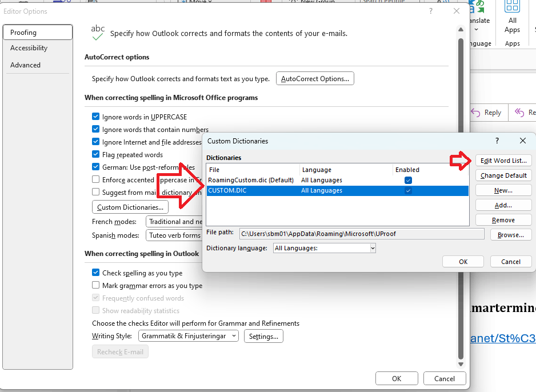Open the French modes dropdown
The width and height of the screenshot is (536, 392).
(x=174, y=222)
